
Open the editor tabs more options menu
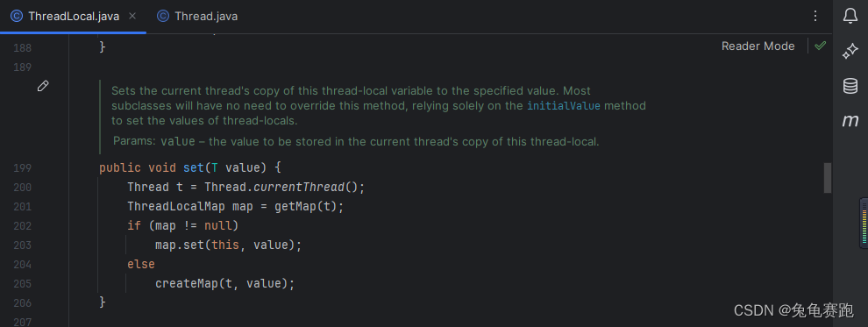815,16
